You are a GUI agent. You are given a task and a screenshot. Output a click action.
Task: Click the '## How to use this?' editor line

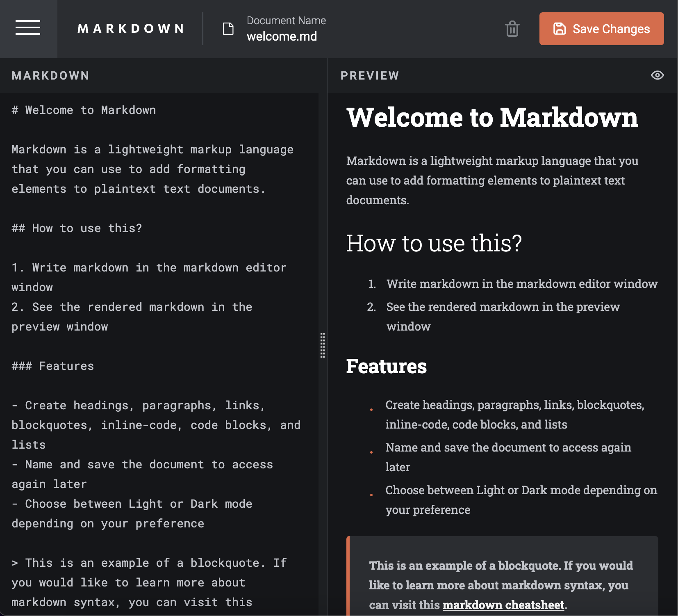tap(77, 228)
